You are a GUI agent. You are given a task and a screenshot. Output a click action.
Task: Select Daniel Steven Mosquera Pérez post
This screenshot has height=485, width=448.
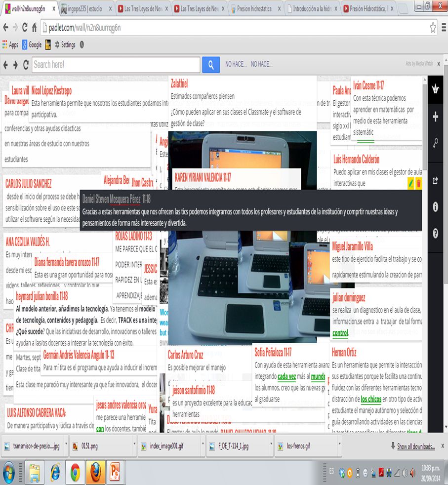tap(250, 210)
